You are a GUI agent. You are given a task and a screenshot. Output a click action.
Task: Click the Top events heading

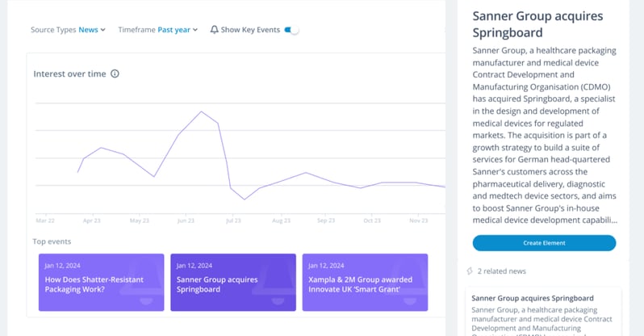(x=52, y=241)
